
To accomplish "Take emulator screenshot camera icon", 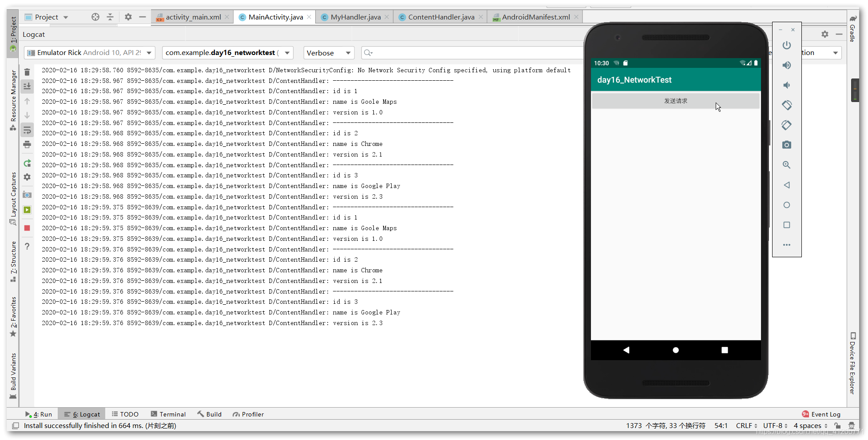I will click(x=786, y=145).
